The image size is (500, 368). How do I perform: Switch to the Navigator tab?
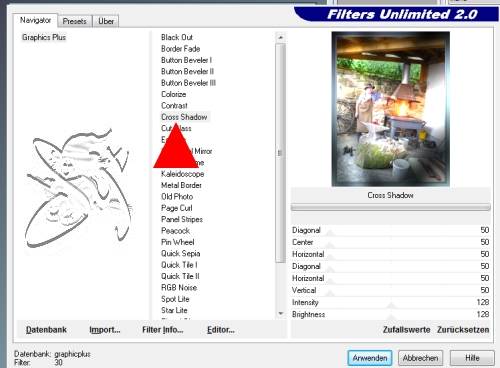tap(35, 20)
